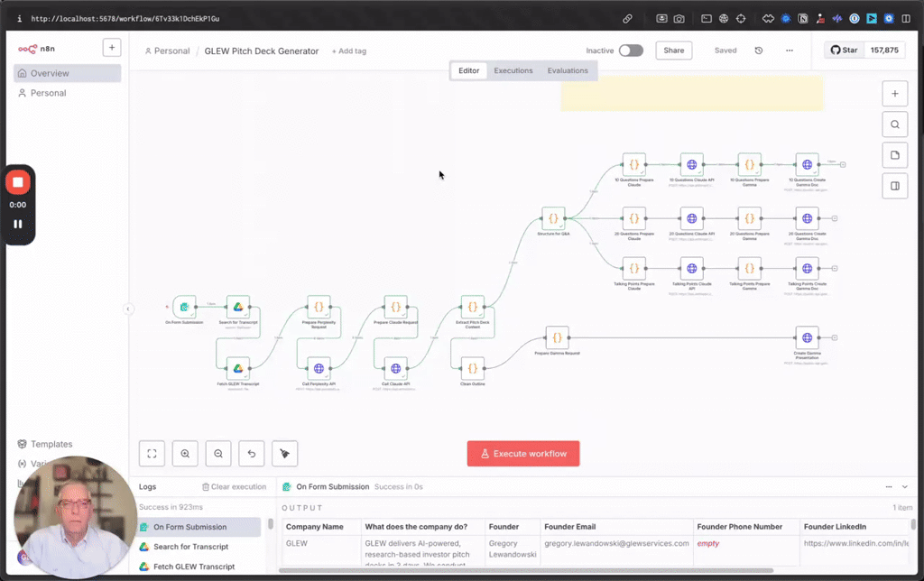924x581 pixels.
Task: Open the Talking Points Claude API node
Action: point(692,269)
